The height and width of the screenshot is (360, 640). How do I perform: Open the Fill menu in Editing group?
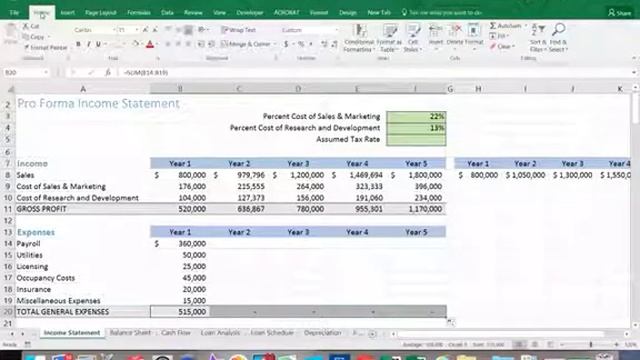[499, 36]
